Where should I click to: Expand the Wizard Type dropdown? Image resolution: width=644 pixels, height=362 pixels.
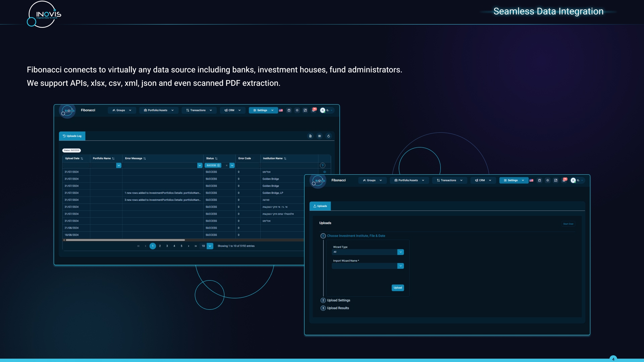point(400,252)
